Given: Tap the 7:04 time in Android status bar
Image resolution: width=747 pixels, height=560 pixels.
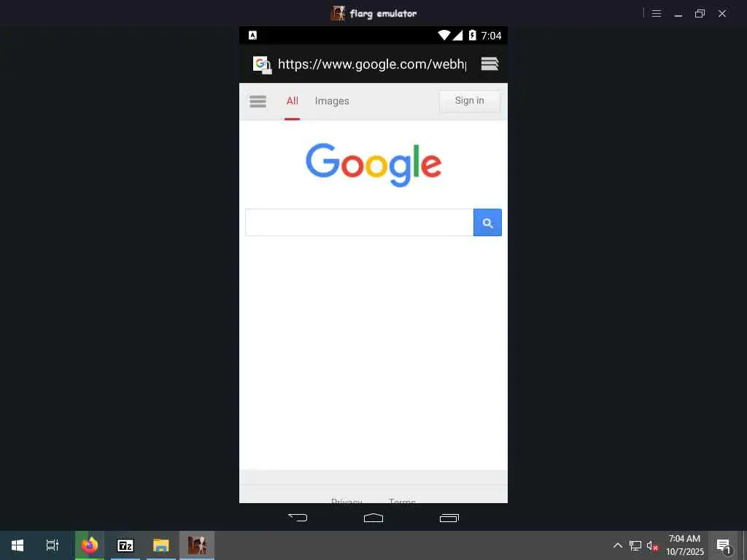Looking at the screenshot, I should (x=491, y=36).
